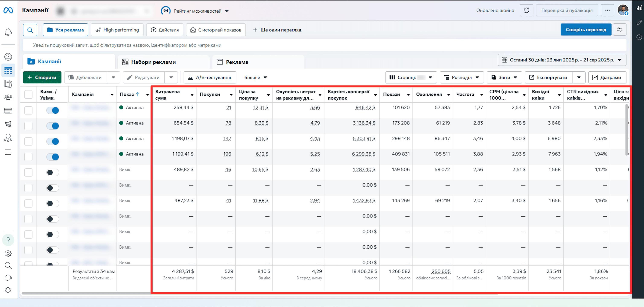Expand the Розподіл dropdown
The height and width of the screenshot is (307, 644).
[462, 77]
